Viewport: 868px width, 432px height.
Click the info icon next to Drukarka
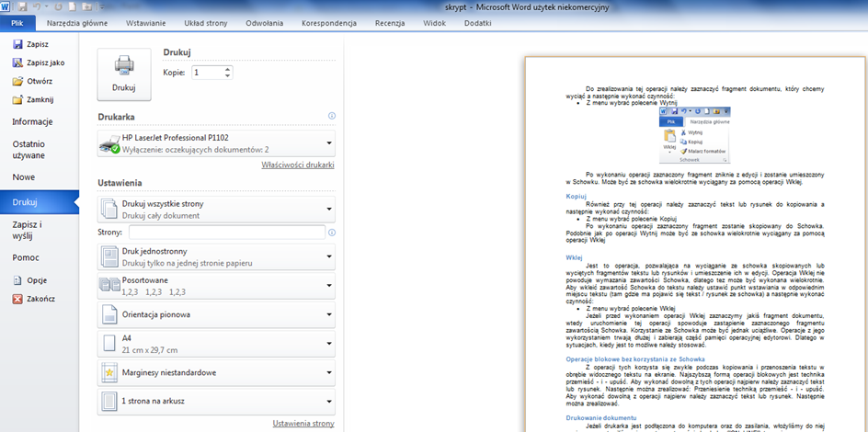click(332, 116)
